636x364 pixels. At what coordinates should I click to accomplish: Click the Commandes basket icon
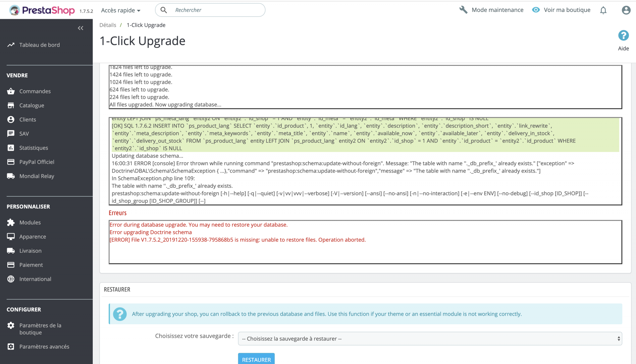(x=11, y=91)
